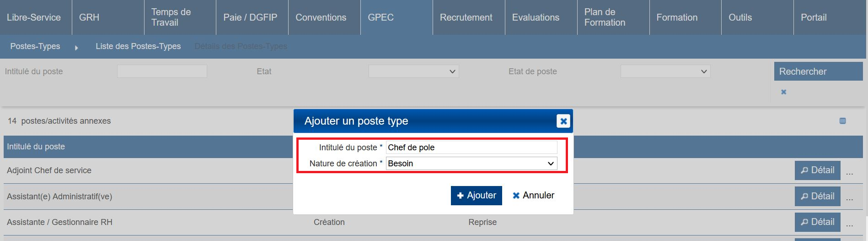The height and width of the screenshot is (241, 868).
Task: View Détail for Assistante / Gestionnaire RH
Action: [x=817, y=222]
